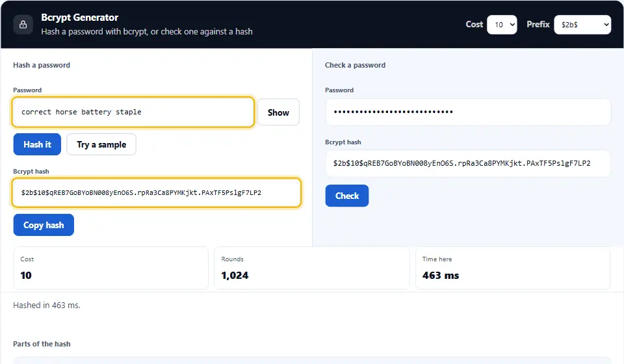The height and width of the screenshot is (364, 624).
Task: Click the 'Check a password' section heading
Action: 356,65
